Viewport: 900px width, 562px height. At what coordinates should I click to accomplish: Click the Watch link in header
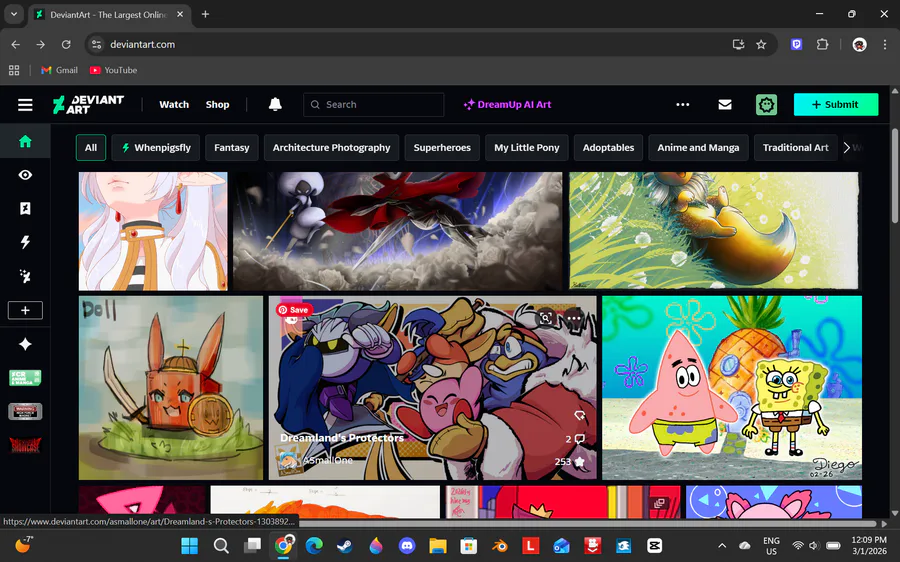(174, 104)
